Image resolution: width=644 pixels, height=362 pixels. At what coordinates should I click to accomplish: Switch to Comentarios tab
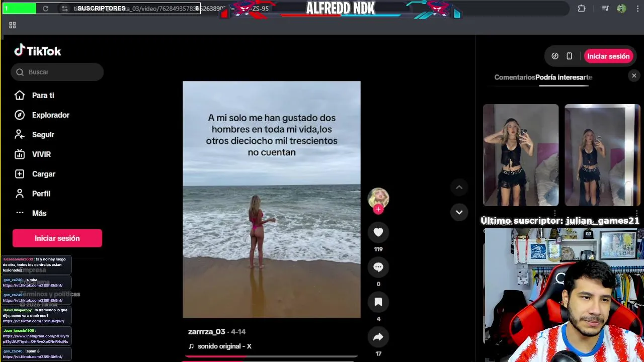(x=515, y=77)
